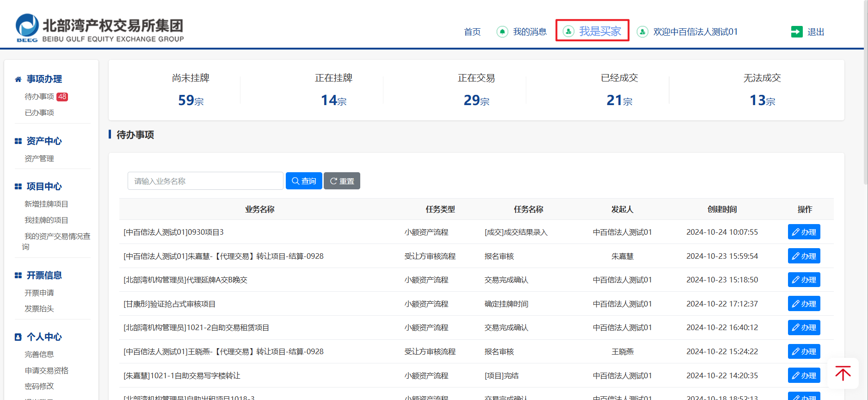868x400 pixels.
Task: Open 首页 in the top navigation
Action: point(472,31)
